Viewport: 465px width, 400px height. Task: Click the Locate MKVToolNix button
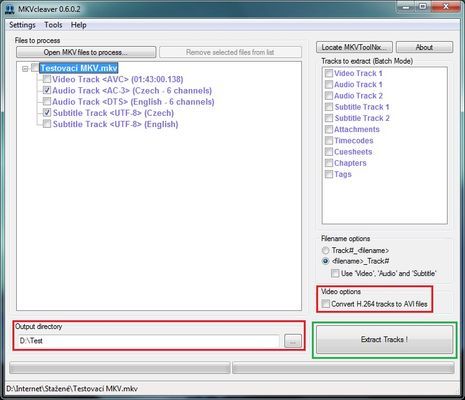coord(354,47)
